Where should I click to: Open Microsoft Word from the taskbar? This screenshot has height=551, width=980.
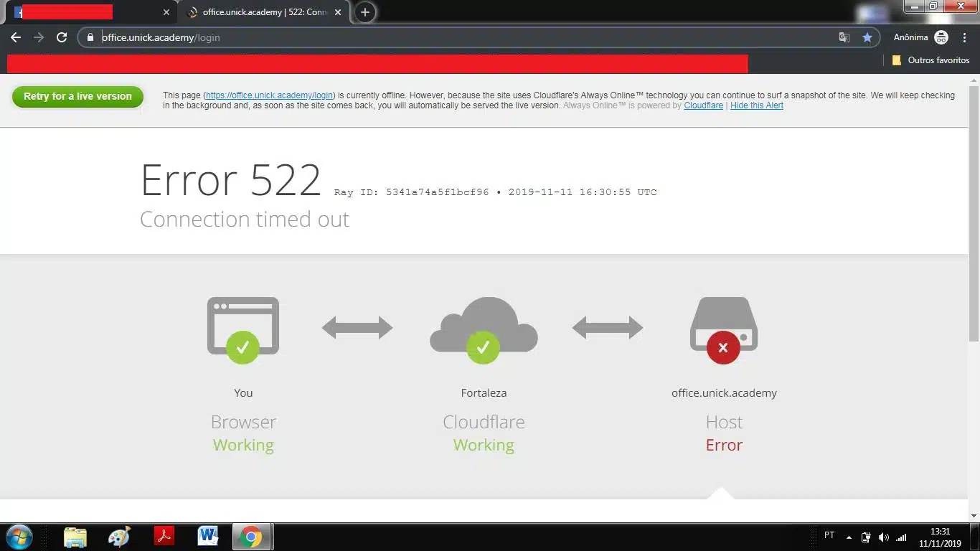[x=208, y=537]
